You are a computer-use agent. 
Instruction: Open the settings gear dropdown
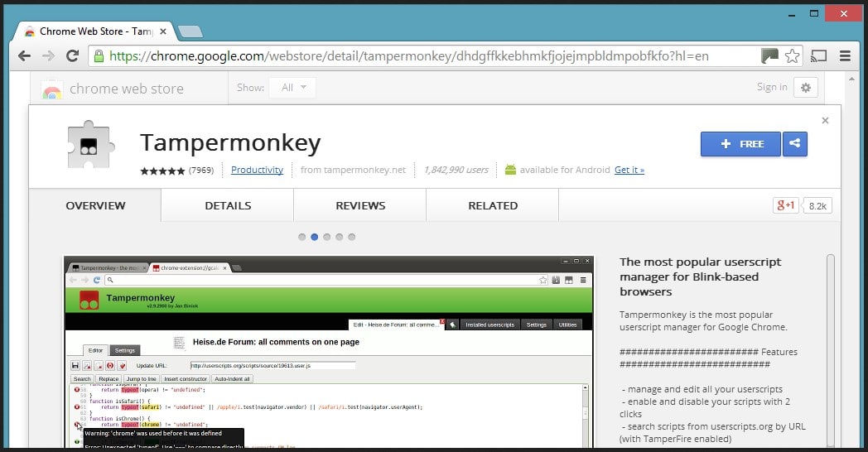805,87
